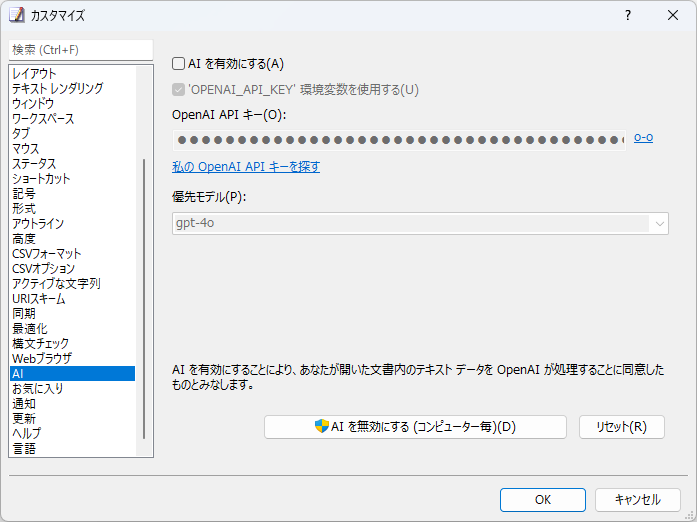
Task: Select 言語 in the list
Action: click(72, 449)
